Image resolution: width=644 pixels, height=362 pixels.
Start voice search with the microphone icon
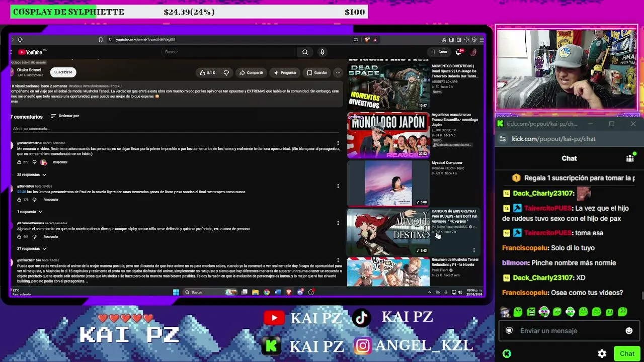[323, 52]
